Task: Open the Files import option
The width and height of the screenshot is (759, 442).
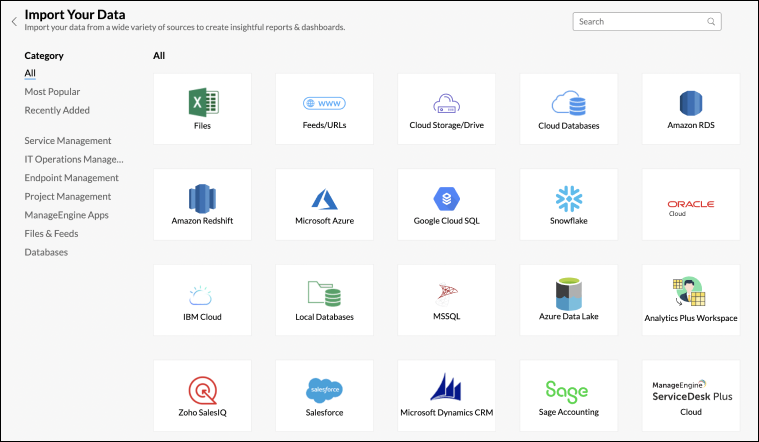Action: point(202,108)
